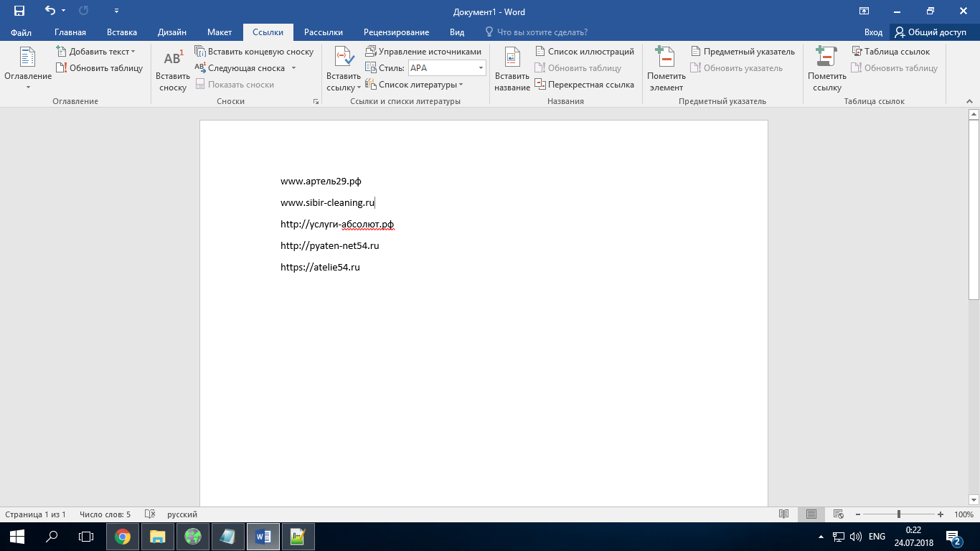Click Вставить название to insert a caption

[x=512, y=70]
